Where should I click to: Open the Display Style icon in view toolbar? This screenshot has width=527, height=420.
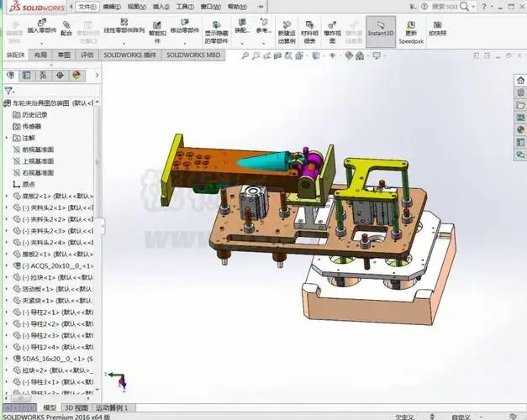click(315, 55)
